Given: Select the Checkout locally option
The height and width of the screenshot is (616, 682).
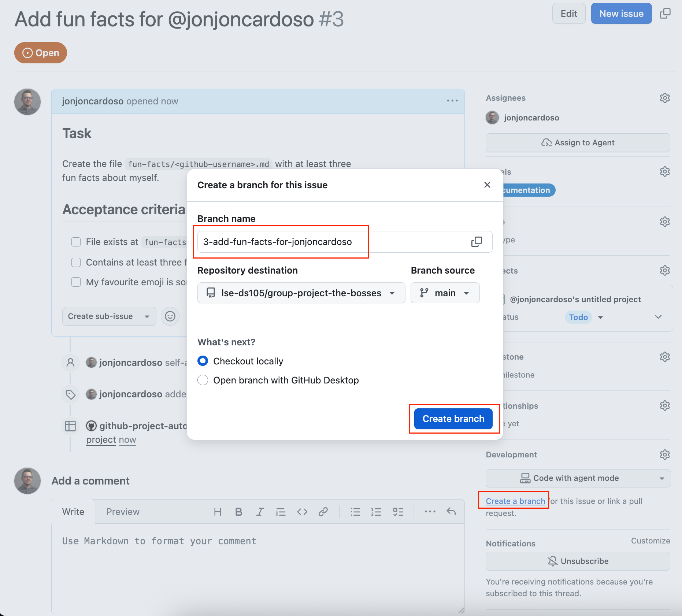Looking at the screenshot, I should pyautogui.click(x=203, y=361).
